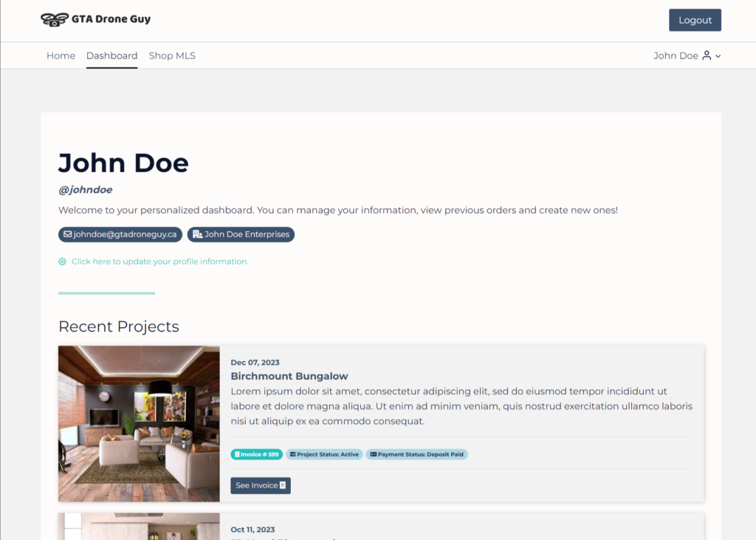Click the Dec 07, 2023 date

(255, 363)
